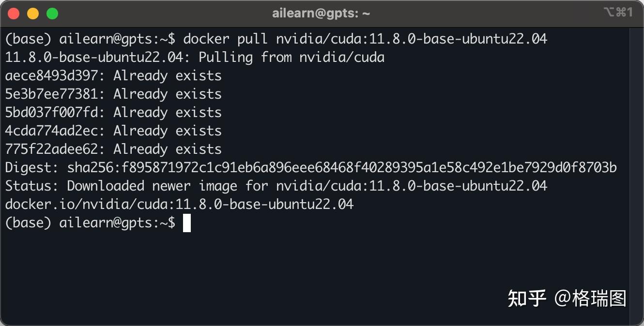Click the window title ailearn@gpts: ~
644x326 pixels.
point(321,14)
